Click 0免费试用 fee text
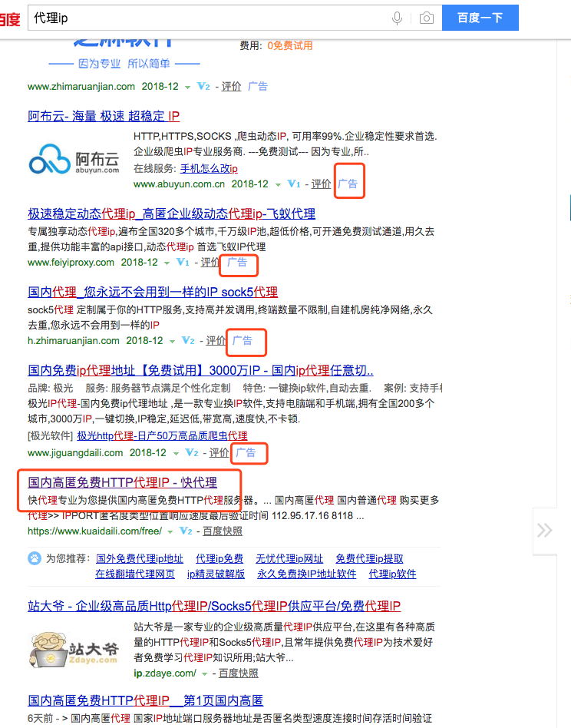The height and width of the screenshot is (728, 571). (x=290, y=45)
